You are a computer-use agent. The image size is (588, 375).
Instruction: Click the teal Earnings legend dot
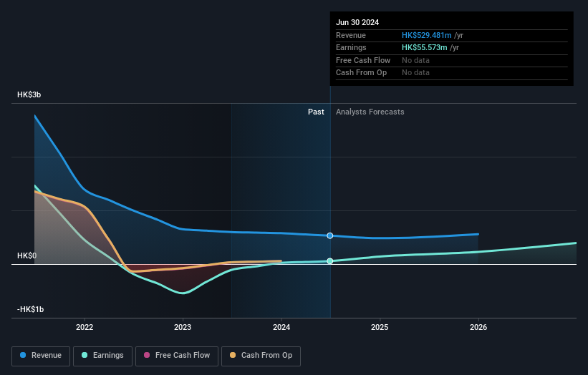tap(85, 355)
